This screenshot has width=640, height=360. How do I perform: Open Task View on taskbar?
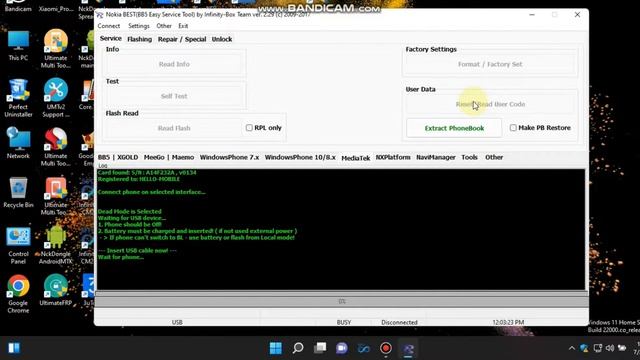[320, 348]
